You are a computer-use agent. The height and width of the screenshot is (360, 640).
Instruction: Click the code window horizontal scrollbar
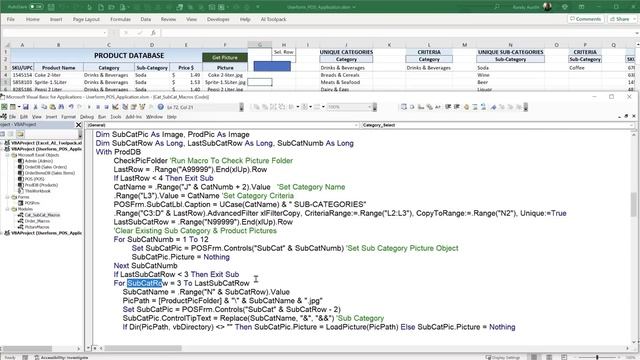coord(143,348)
